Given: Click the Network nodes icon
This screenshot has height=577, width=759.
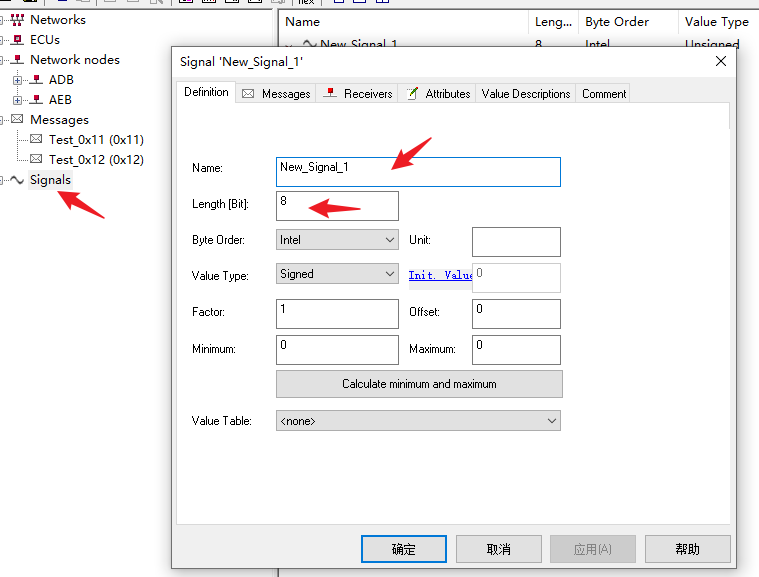Looking at the screenshot, I should pyautogui.click(x=17, y=60).
